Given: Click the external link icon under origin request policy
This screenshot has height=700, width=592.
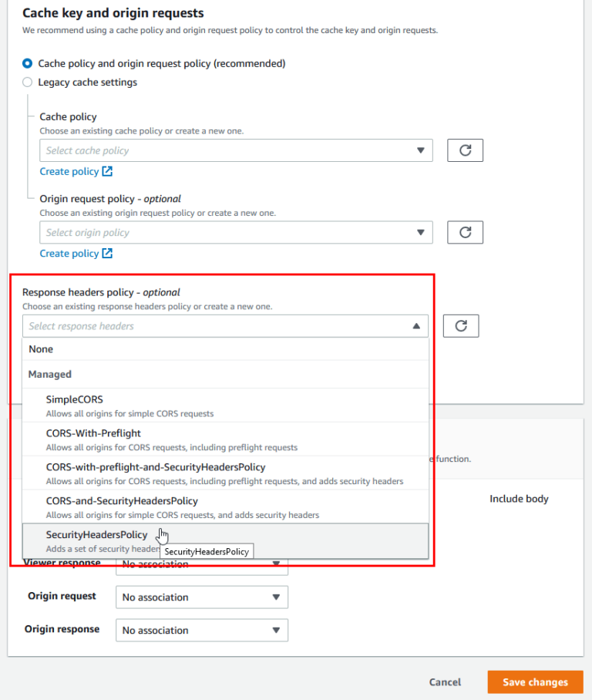Looking at the screenshot, I should click(x=108, y=253).
